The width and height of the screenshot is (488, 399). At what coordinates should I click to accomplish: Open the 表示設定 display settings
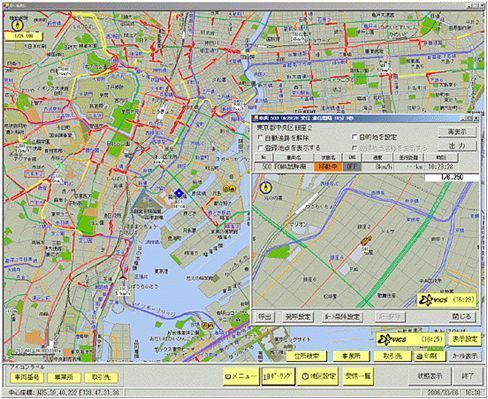pos(465,339)
